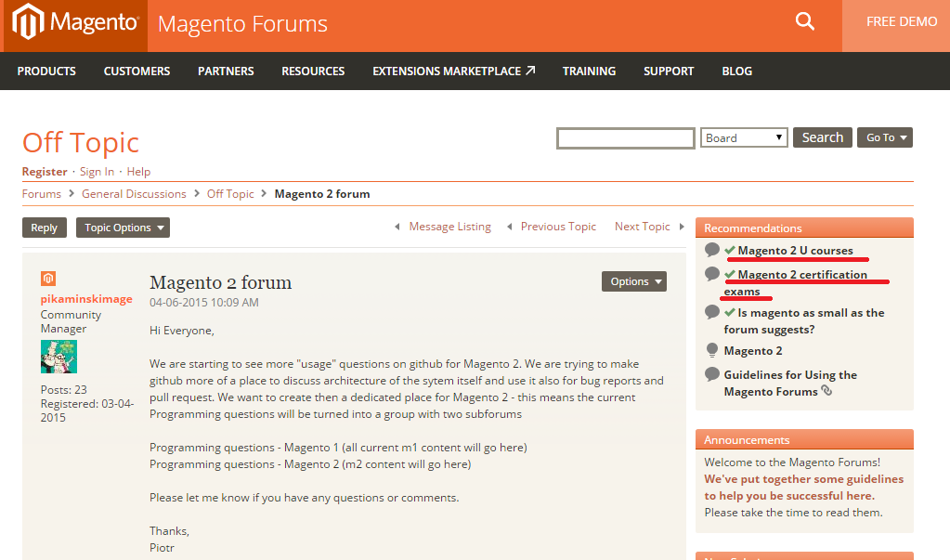Open the Customers menu

point(137,71)
